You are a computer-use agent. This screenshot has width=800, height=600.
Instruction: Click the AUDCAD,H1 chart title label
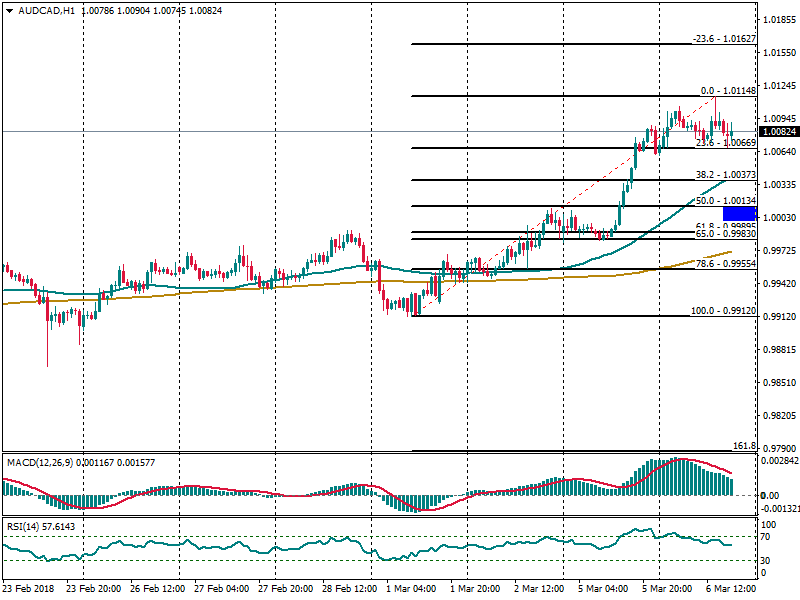(x=46, y=11)
